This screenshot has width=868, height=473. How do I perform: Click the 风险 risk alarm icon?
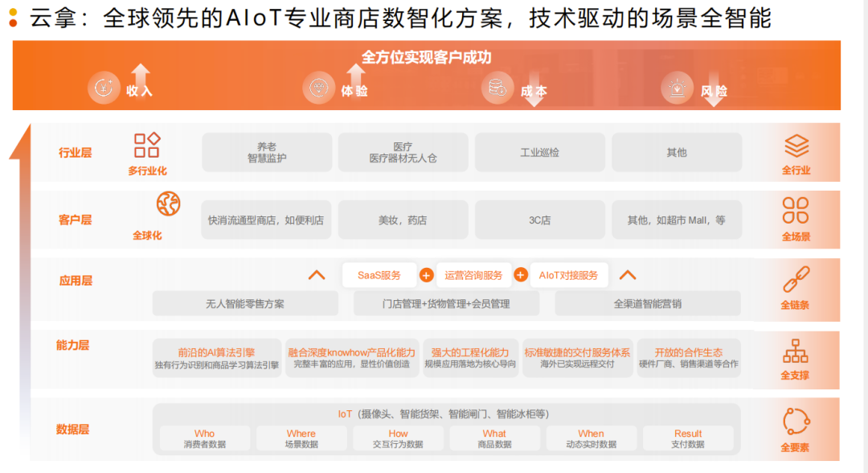(677, 88)
